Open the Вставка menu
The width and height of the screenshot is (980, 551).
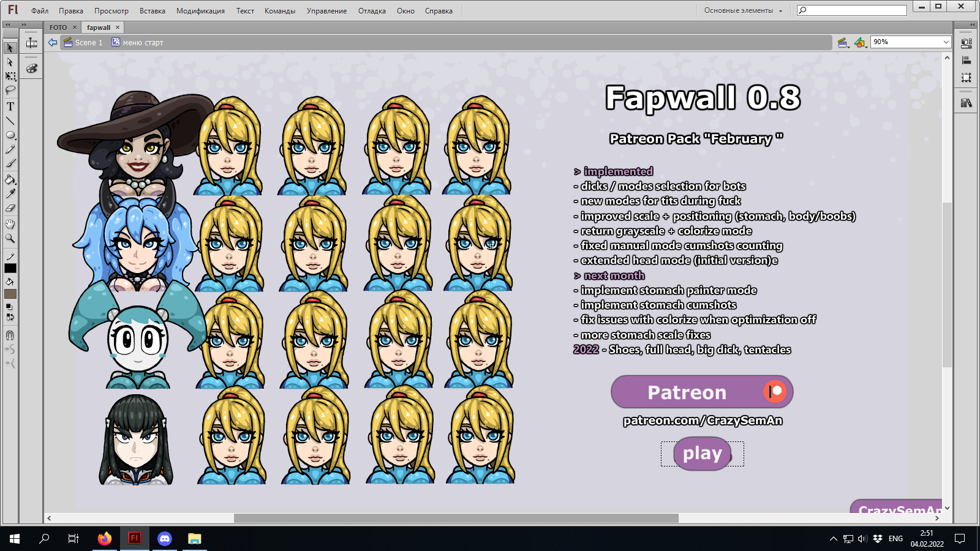tap(153, 11)
